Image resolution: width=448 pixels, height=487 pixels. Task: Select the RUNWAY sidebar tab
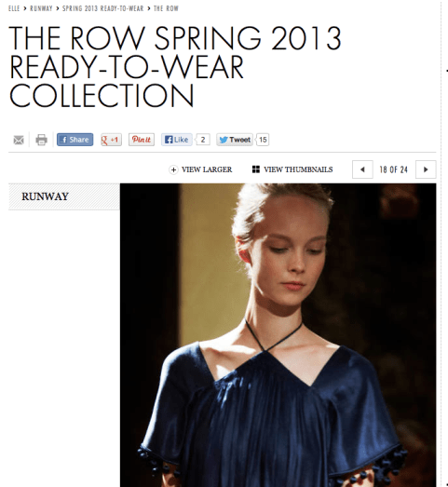(x=64, y=196)
